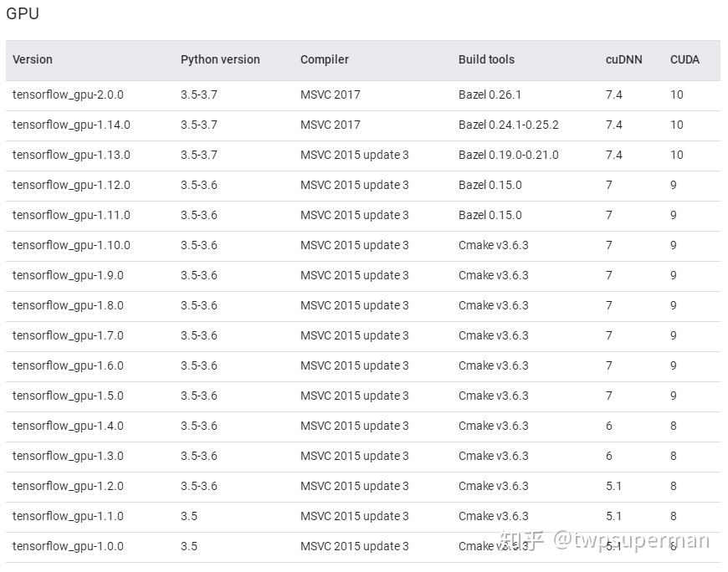Click Cmake v3.6.3 in tensorflow_gpu-1.10.0 row
Image resolution: width=728 pixels, height=572 pixels.
pyautogui.click(x=493, y=245)
